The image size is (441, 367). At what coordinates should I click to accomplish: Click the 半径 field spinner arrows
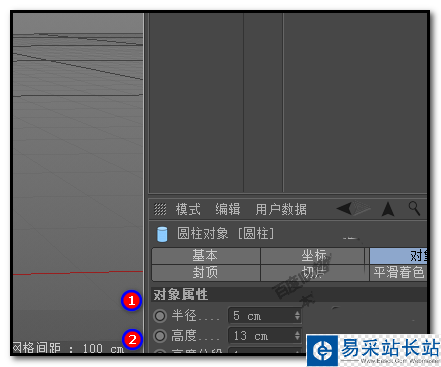tap(297, 316)
